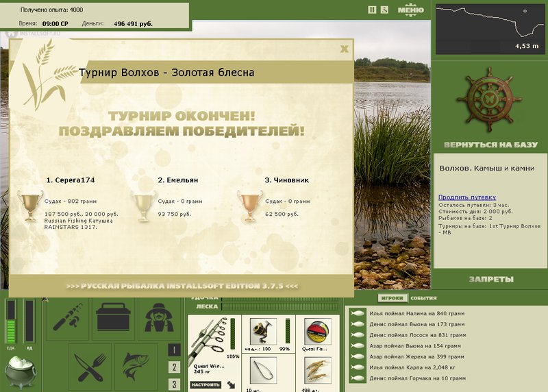
Task: Select tackle slot 3
Action: [x=174, y=384]
